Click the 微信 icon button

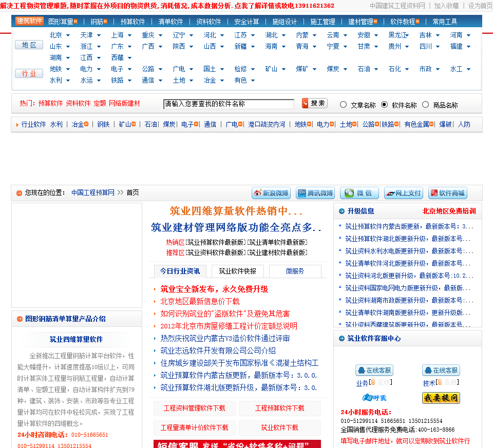coord(359,193)
